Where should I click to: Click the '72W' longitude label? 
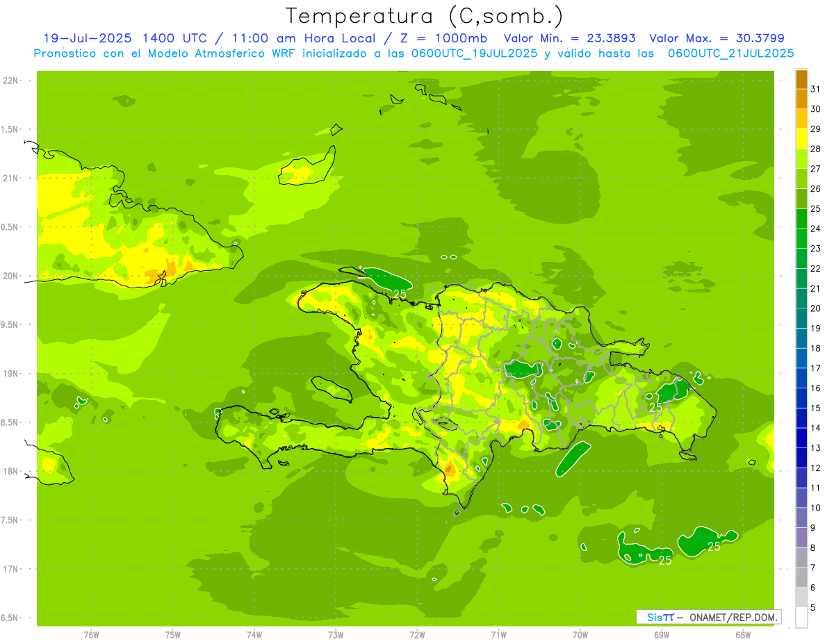click(x=417, y=635)
